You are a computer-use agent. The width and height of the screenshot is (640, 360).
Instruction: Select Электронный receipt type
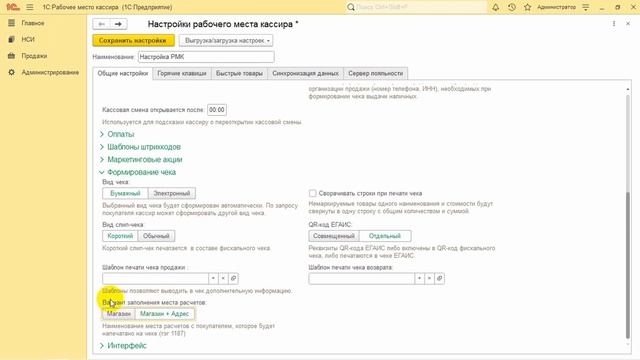tap(171, 193)
